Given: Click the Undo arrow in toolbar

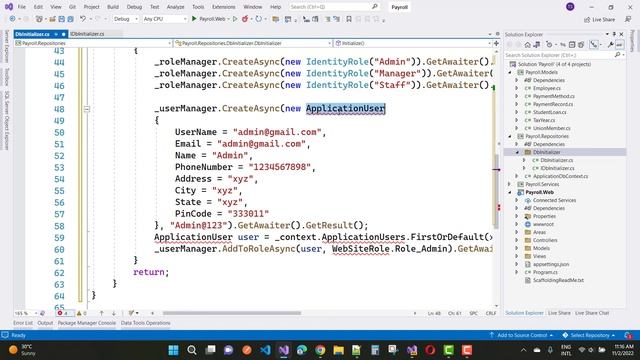Looking at the screenshot, I should (x=83, y=19).
